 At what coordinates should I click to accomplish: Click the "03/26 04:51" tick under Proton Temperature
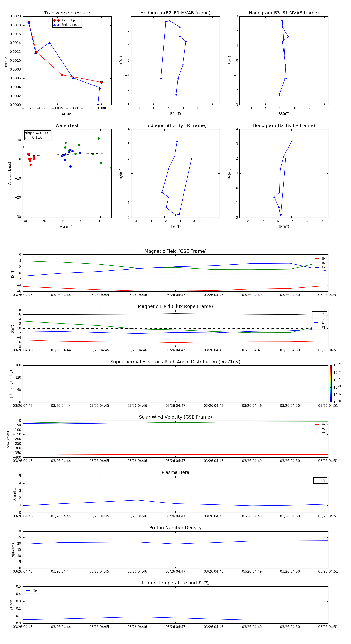point(328,627)
